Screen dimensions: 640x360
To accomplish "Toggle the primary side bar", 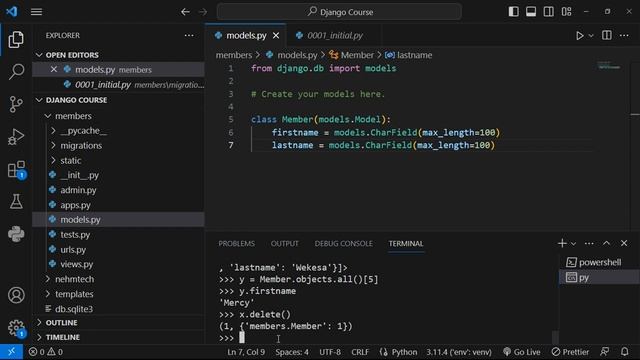I will (x=513, y=12).
